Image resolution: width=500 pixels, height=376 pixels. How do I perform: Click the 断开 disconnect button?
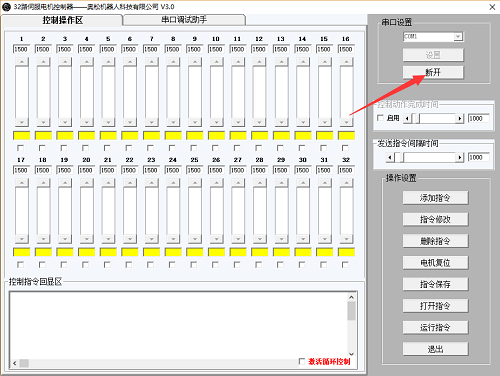433,72
